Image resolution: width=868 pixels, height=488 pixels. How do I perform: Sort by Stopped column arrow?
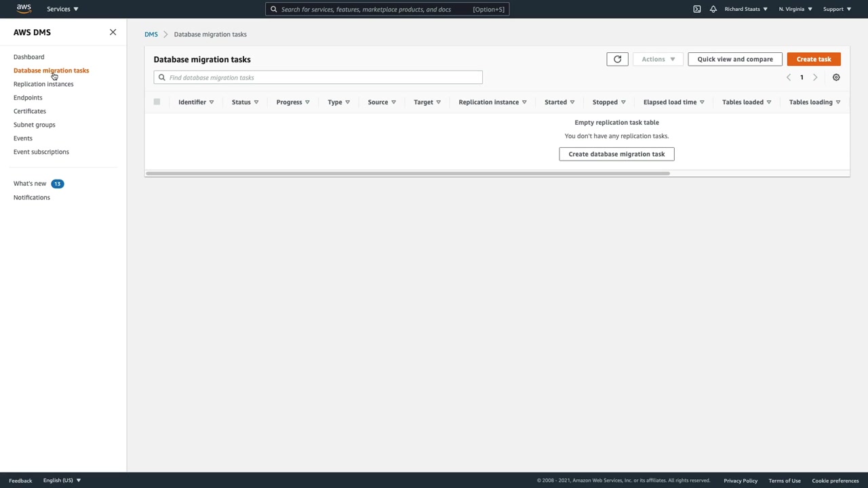623,102
